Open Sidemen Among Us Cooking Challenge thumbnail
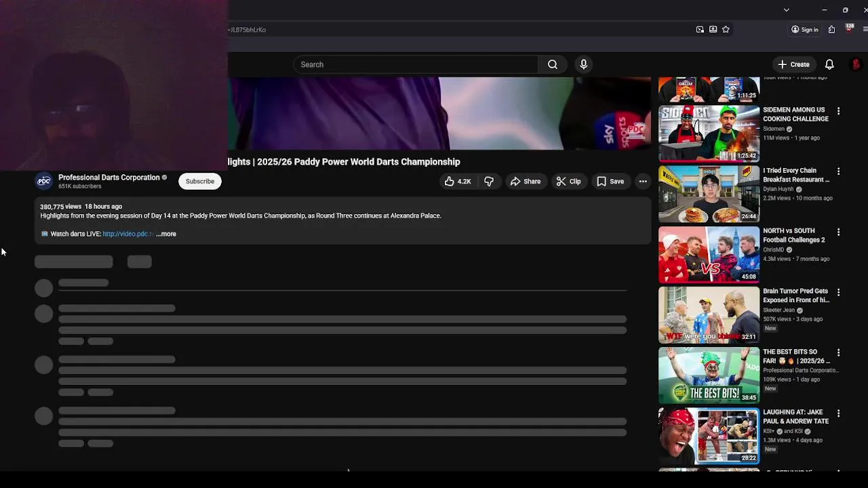 point(709,134)
